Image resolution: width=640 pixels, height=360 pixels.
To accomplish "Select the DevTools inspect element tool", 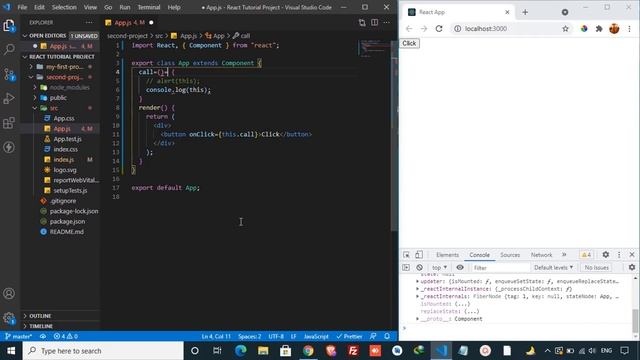I will point(406,255).
